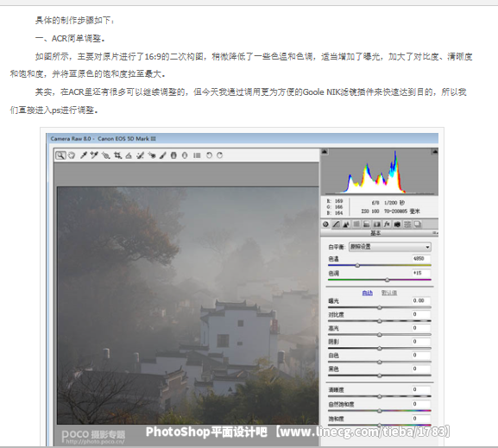The height and width of the screenshot is (448, 498).
Task: Focus the 曝光 value field 0.00
Action: pos(421,300)
